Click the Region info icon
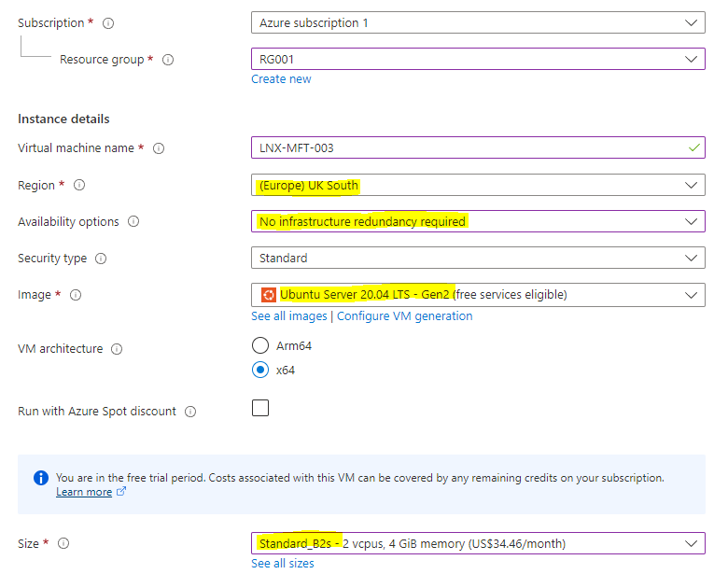The width and height of the screenshot is (728, 588). coord(79,186)
